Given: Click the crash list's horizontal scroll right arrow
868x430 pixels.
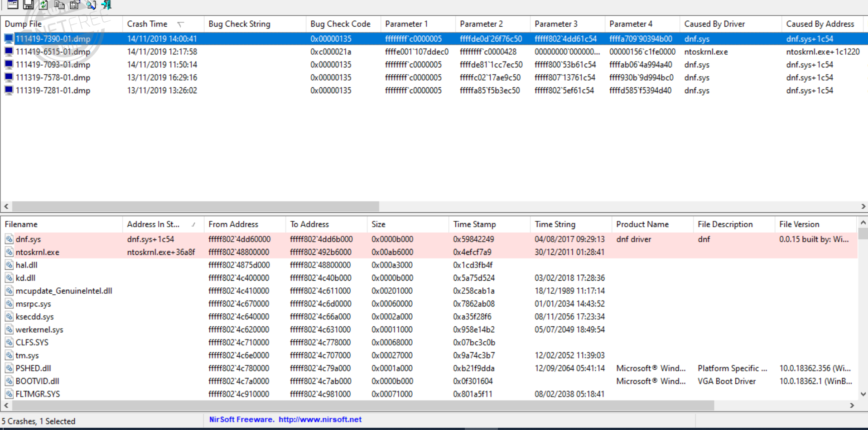Looking at the screenshot, I should pyautogui.click(x=863, y=206).
